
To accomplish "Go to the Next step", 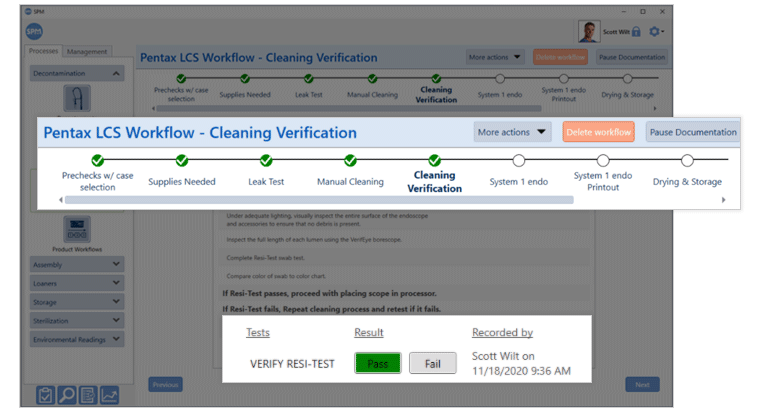I will click(x=642, y=385).
